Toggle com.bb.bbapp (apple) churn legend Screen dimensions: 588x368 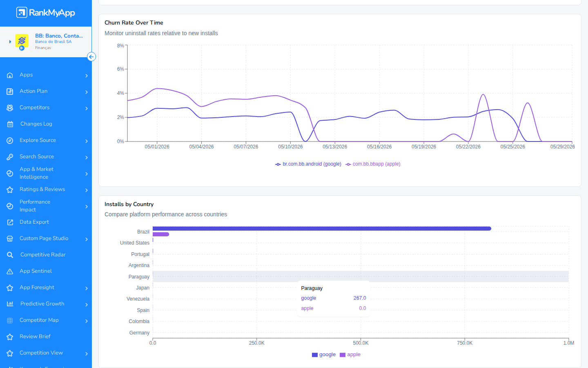pyautogui.click(x=373, y=164)
